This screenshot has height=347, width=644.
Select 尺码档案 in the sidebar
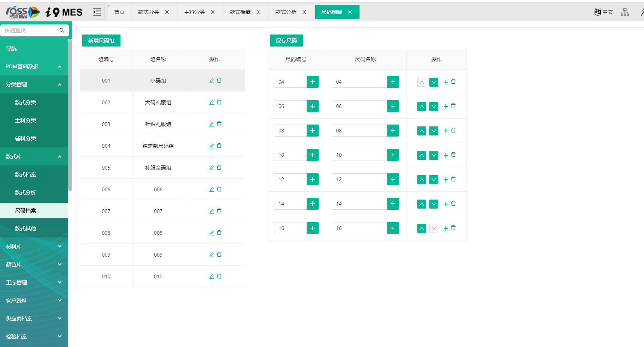point(34,210)
